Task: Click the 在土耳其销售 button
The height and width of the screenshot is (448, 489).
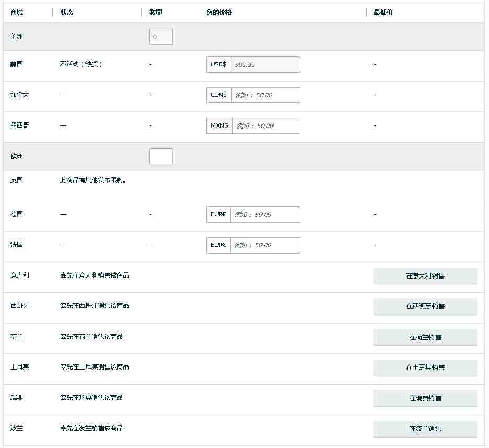Action: pyautogui.click(x=425, y=367)
